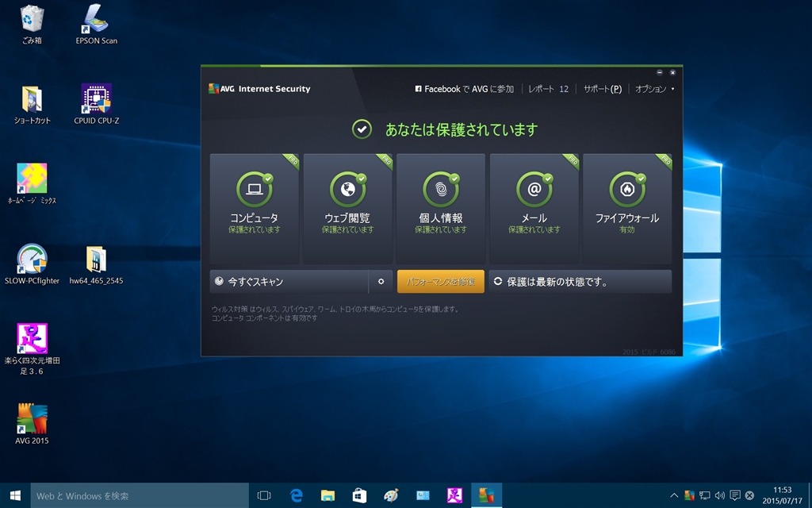Open the サポート(P) menu

603,89
